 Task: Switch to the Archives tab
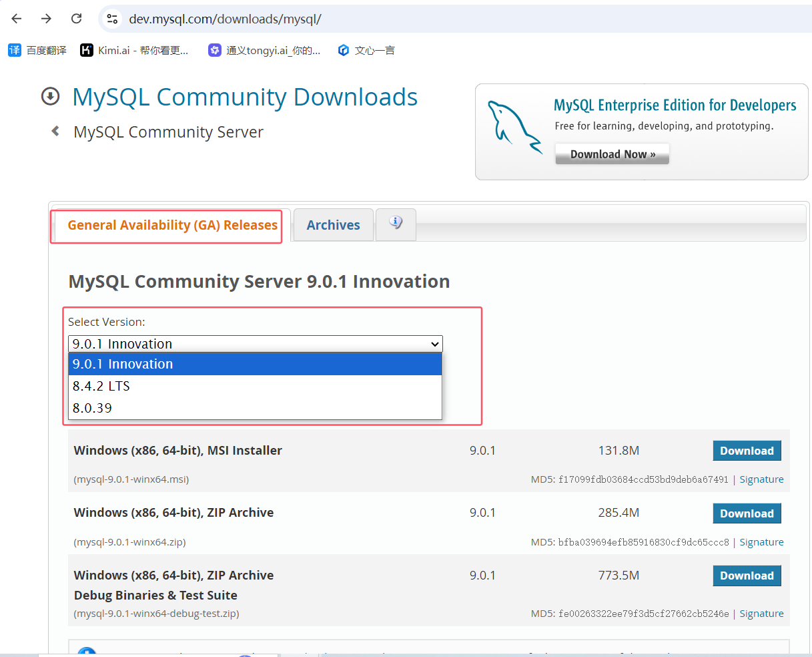click(333, 225)
